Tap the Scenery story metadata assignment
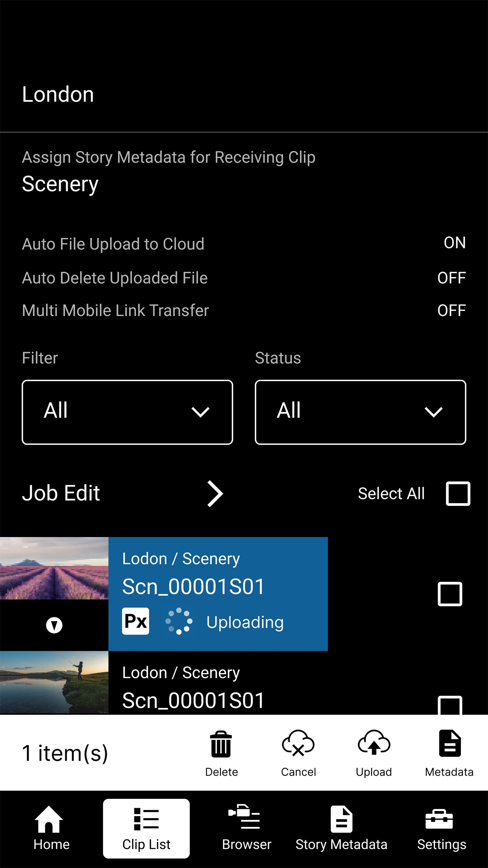The height and width of the screenshot is (868, 488). coord(60,184)
